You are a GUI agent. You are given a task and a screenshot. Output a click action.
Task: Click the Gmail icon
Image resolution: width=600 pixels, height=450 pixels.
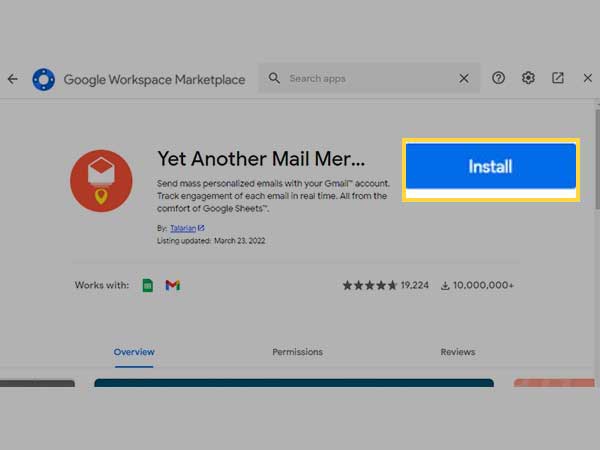(x=173, y=285)
